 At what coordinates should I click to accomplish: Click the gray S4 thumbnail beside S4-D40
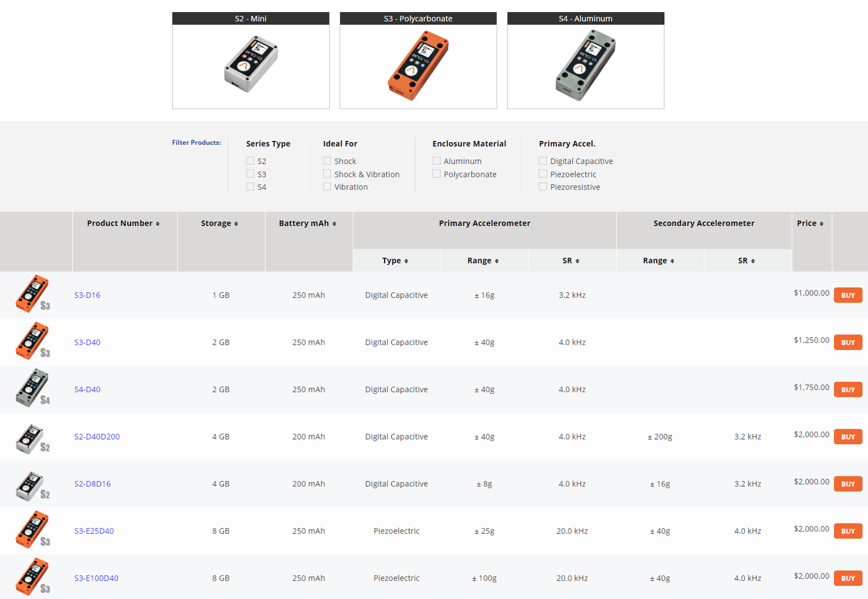click(32, 389)
